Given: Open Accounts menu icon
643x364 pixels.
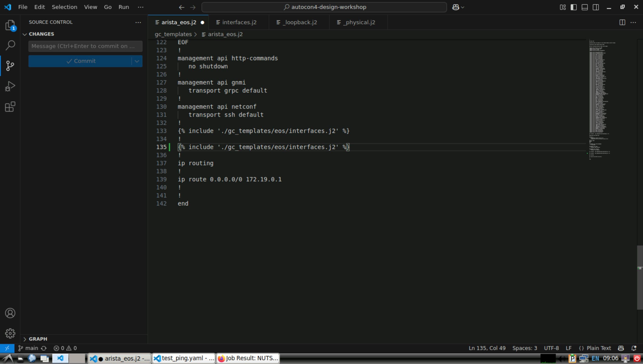Looking at the screenshot, I should point(10,313).
